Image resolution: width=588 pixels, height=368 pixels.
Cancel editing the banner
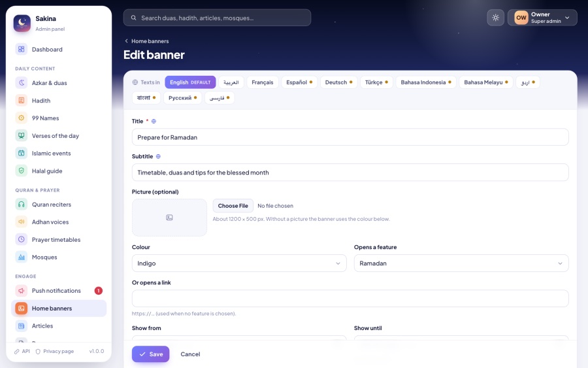(190, 354)
